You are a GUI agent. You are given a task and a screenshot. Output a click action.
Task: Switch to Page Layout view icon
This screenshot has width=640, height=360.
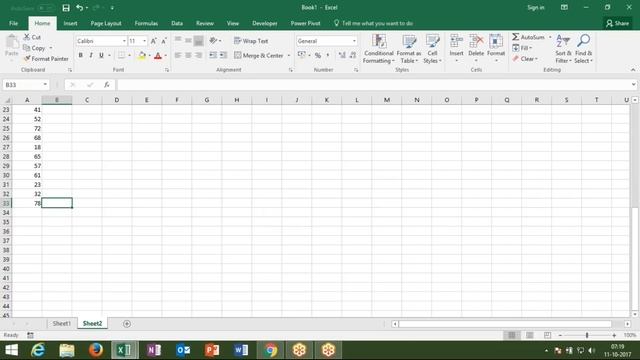click(529, 335)
